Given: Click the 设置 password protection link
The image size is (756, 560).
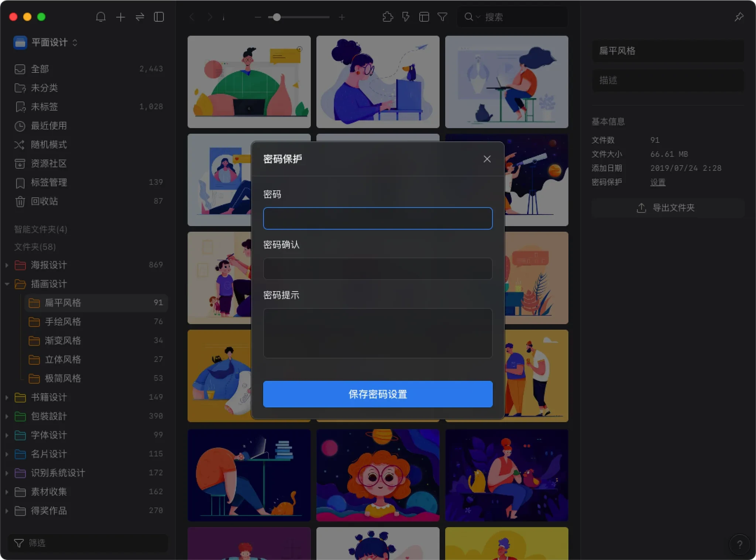Looking at the screenshot, I should tap(658, 182).
